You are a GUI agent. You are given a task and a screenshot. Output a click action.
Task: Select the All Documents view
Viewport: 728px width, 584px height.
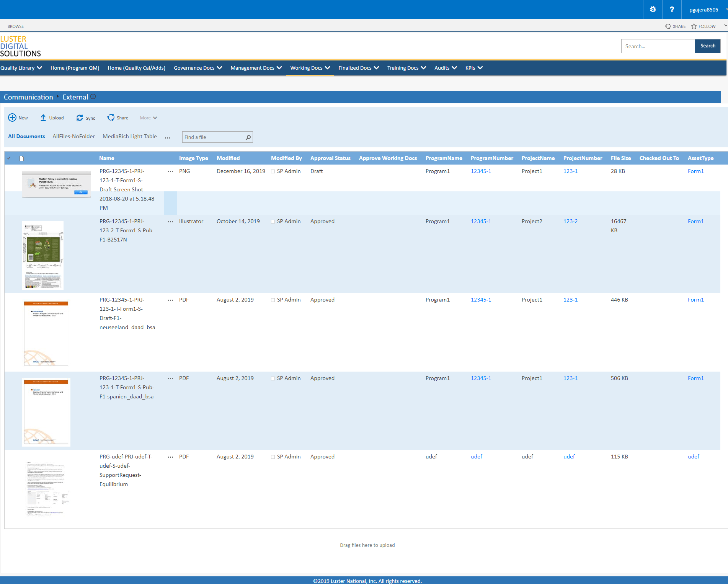(26, 136)
